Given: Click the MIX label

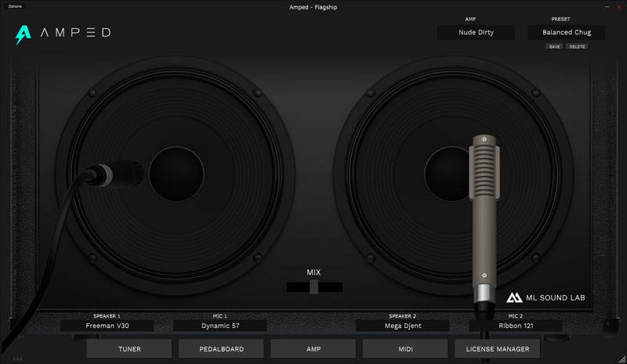Looking at the screenshot, I should pyautogui.click(x=313, y=272).
